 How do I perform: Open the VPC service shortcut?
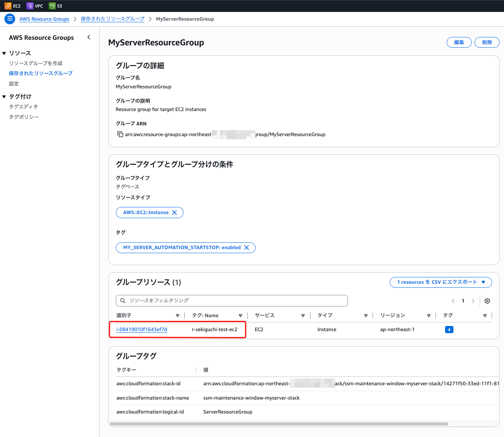click(30, 6)
